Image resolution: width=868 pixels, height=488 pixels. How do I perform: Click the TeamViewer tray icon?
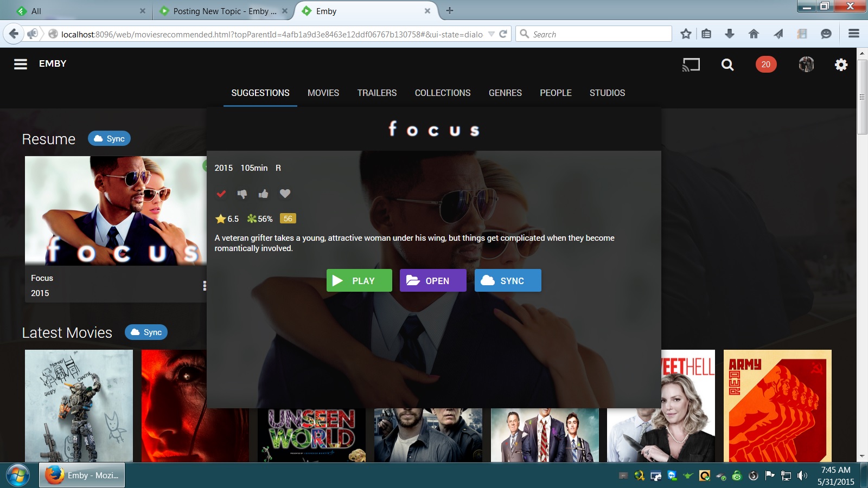click(x=672, y=476)
